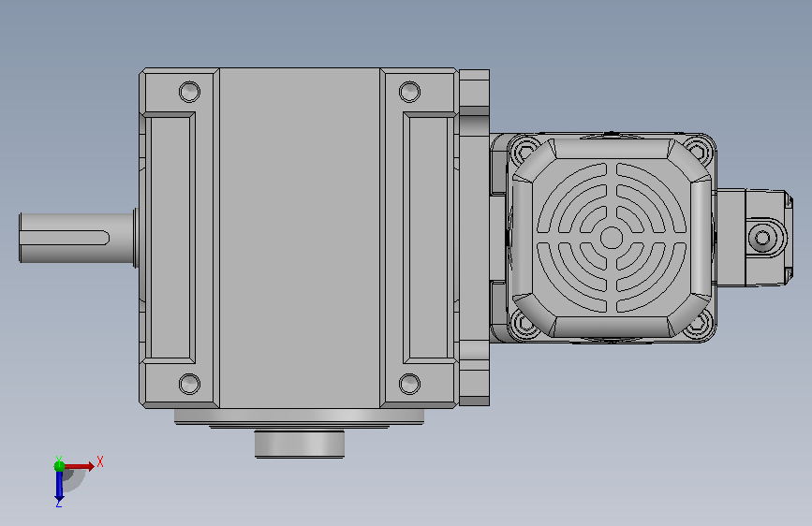This screenshot has height=526, width=812.
Task: Click the green Y axis dot of the triad
Action: pos(59,466)
